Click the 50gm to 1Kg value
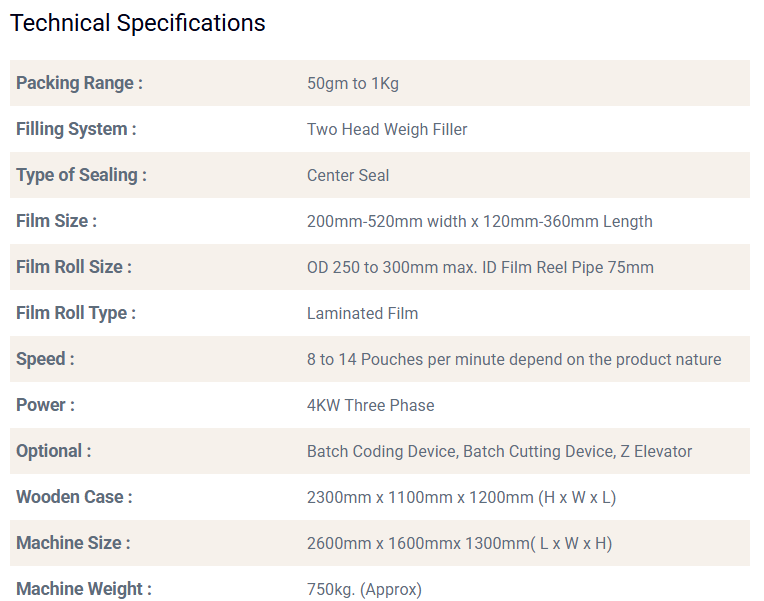This screenshot has width=764, height=601. 352,83
